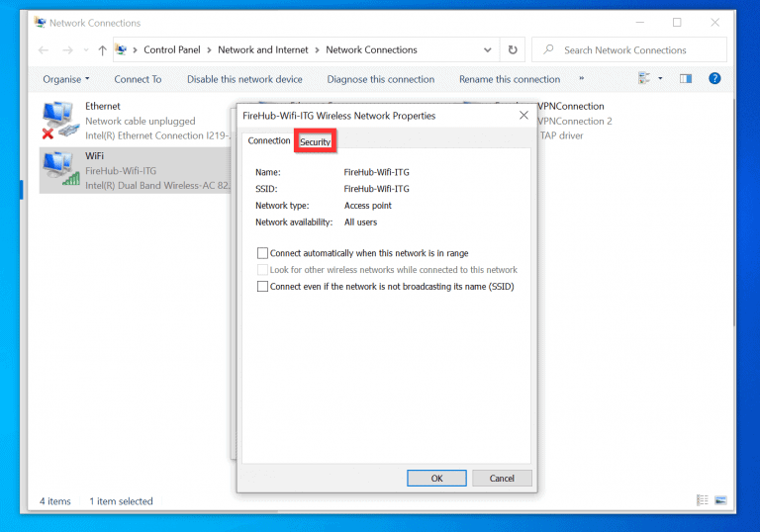Toggle Look for other wireless networks checkbox
The height and width of the screenshot is (532, 760).
point(262,269)
